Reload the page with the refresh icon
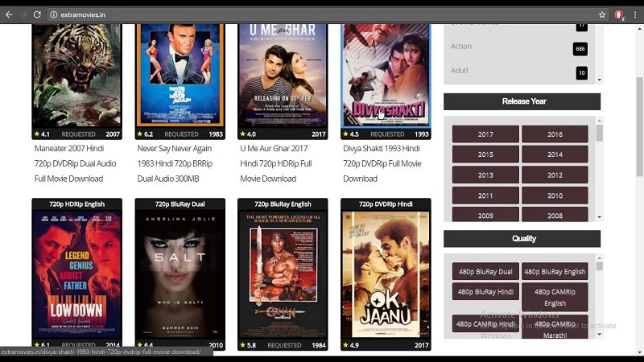This screenshot has height=362, width=644. [x=37, y=14]
